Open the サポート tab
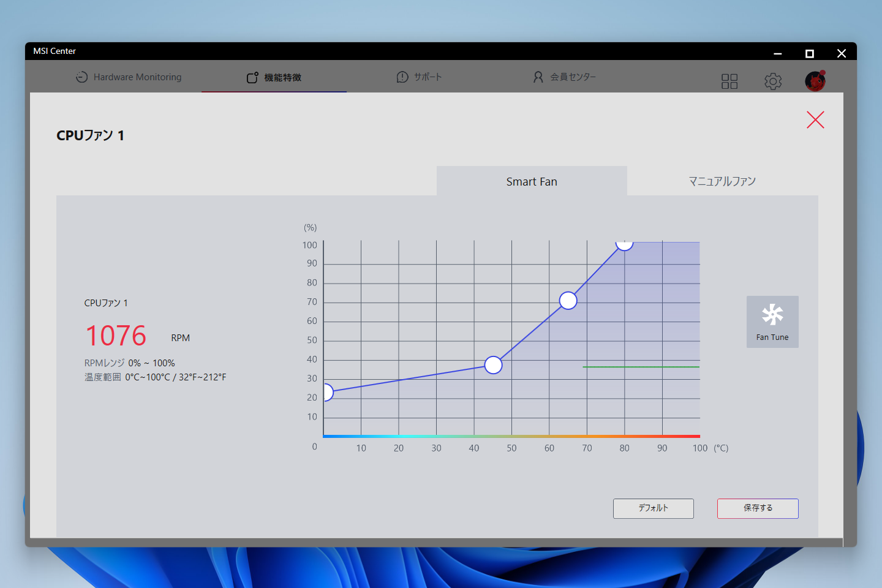Image resolution: width=882 pixels, height=588 pixels. 419,77
